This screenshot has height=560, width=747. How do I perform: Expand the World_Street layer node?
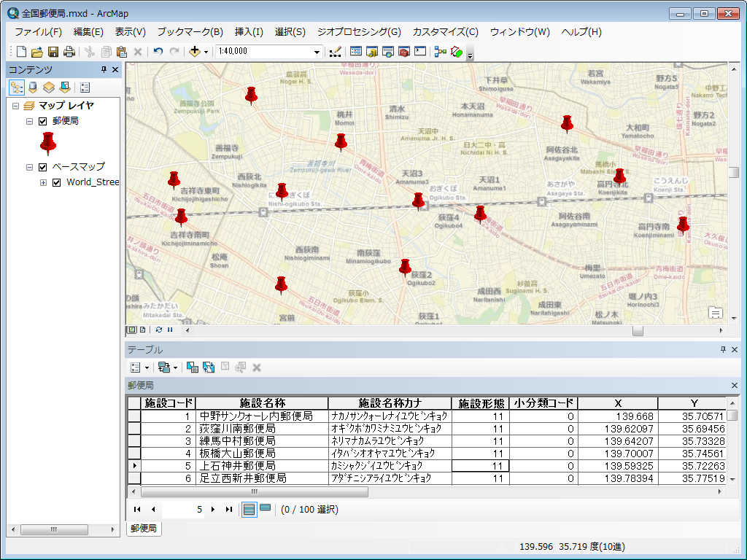(x=43, y=182)
